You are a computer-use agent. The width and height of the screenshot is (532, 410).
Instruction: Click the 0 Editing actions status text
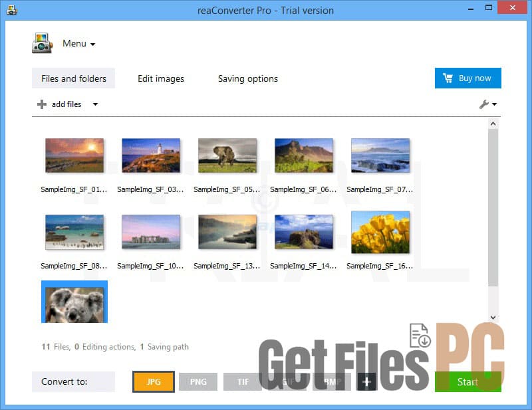pyautogui.click(x=105, y=347)
